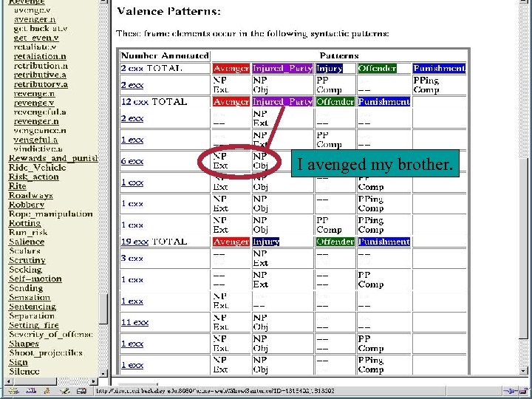Select retaliate.v in the sidebar
Screen dimensions: 532x399
(x=35, y=47)
